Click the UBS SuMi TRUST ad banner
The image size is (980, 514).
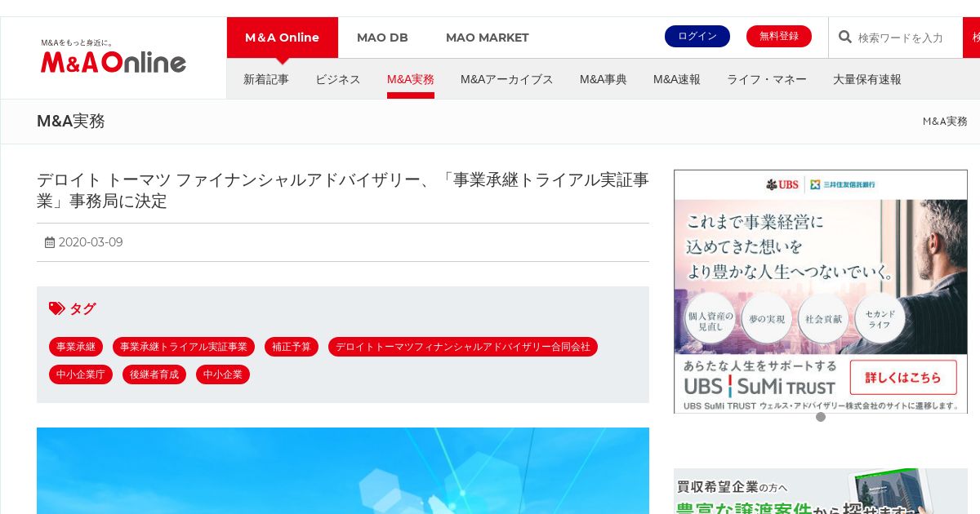point(821,291)
